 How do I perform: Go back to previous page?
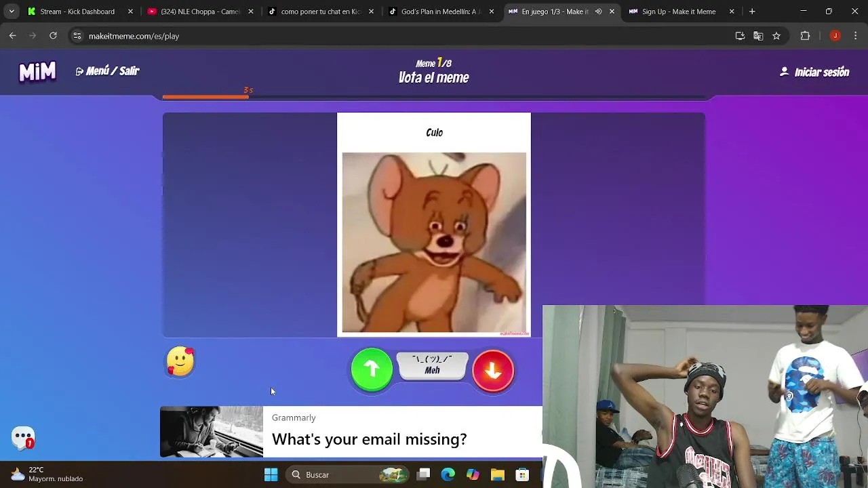13,36
